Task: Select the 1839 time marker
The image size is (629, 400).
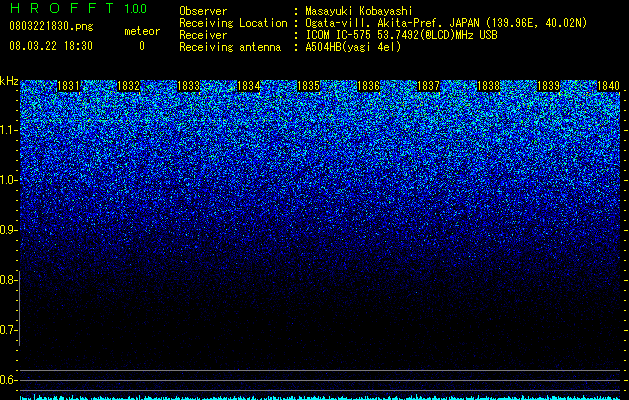Action: (x=548, y=86)
